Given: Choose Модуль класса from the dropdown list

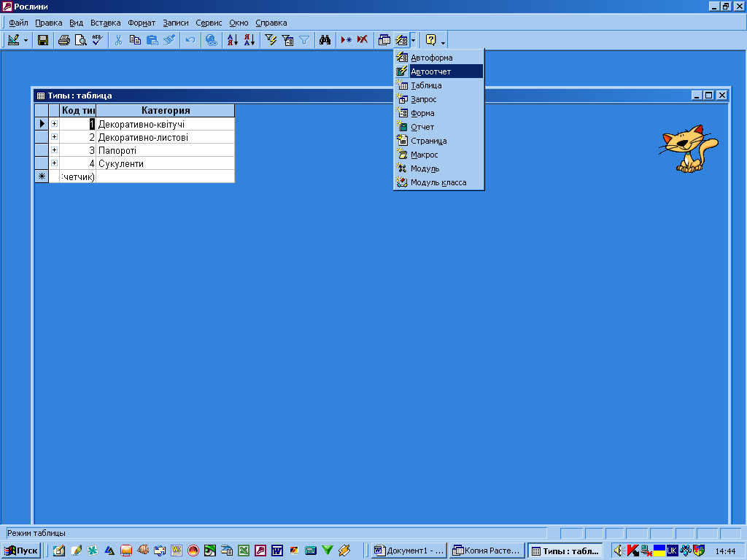Looking at the screenshot, I should pyautogui.click(x=438, y=182).
